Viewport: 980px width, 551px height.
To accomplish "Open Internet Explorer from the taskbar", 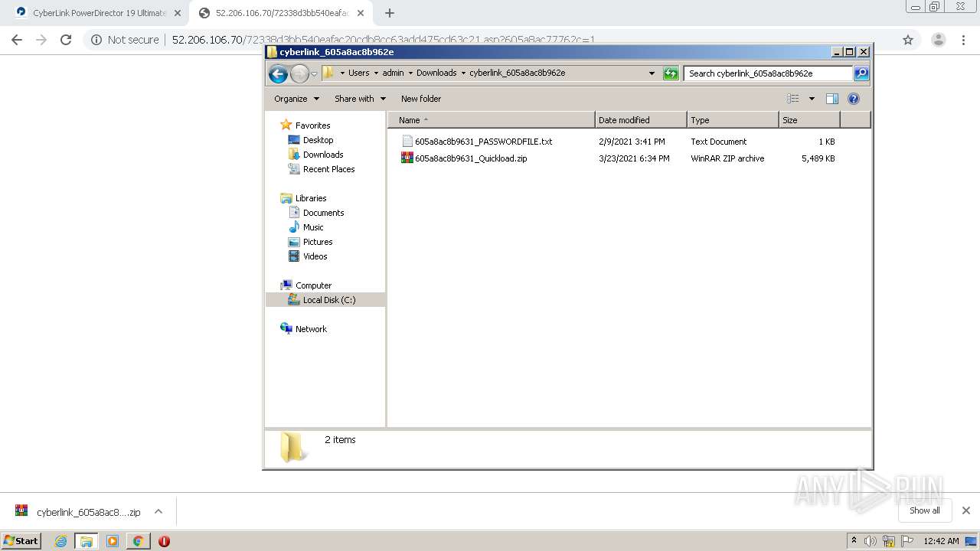I will click(x=60, y=541).
